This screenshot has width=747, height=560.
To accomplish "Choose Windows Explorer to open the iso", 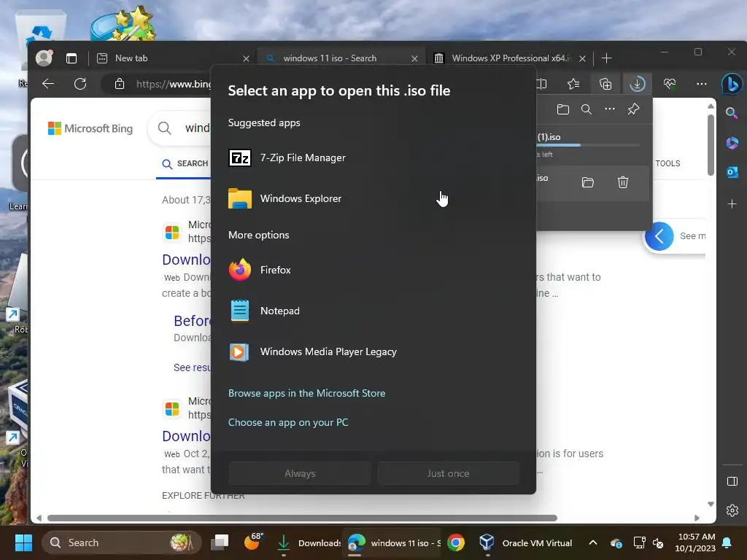I will tap(373, 198).
